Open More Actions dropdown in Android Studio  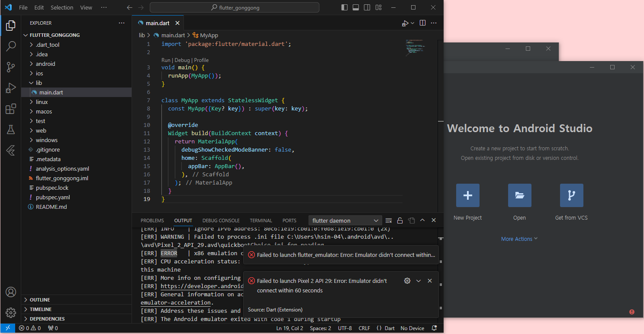(x=519, y=239)
